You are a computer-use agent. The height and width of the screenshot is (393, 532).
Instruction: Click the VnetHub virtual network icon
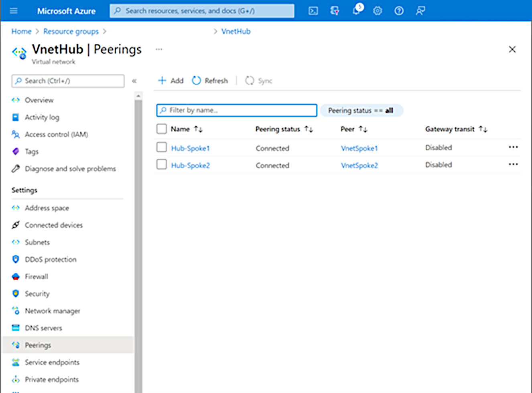(19, 53)
